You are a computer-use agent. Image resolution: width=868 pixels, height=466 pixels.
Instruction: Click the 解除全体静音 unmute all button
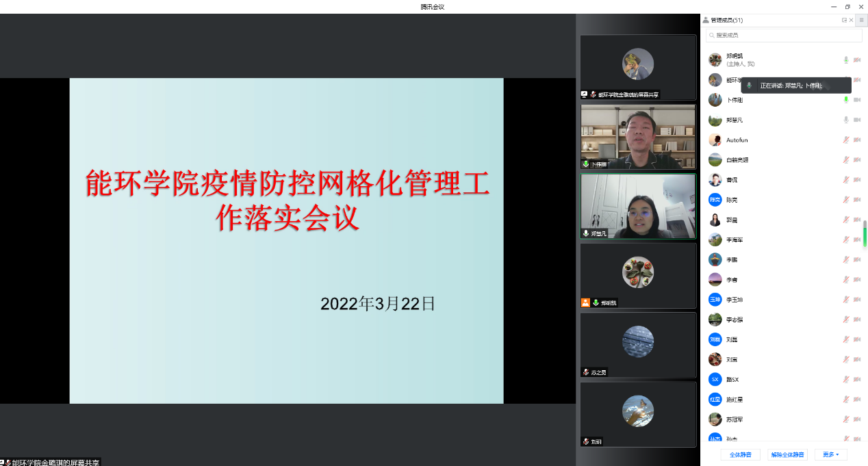[787, 454]
